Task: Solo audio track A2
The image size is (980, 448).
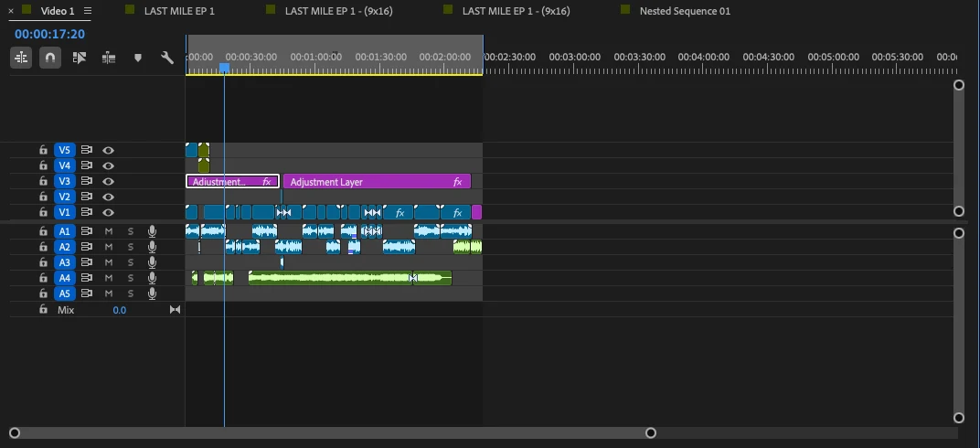Action: pyautogui.click(x=131, y=247)
